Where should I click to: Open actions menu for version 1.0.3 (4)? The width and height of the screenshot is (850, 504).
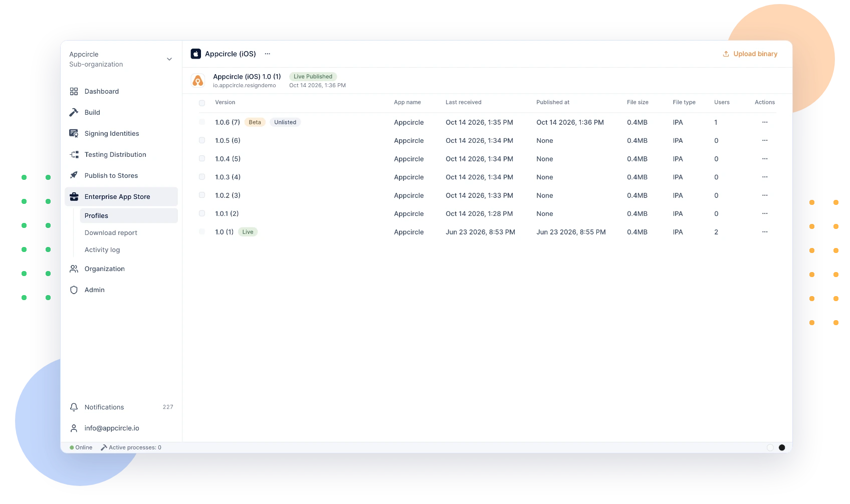[765, 177]
